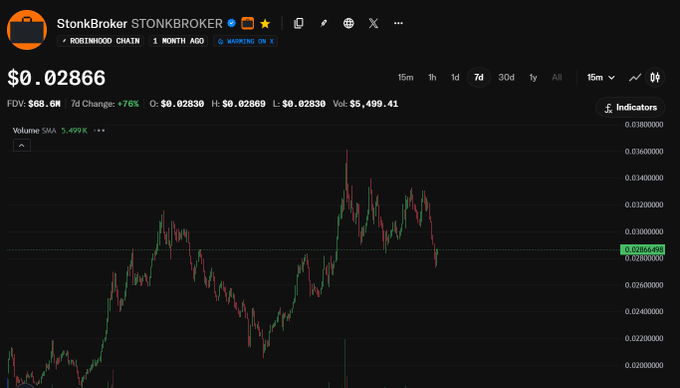Select the 7d time range
Screen dimensions: 680x388
point(479,78)
